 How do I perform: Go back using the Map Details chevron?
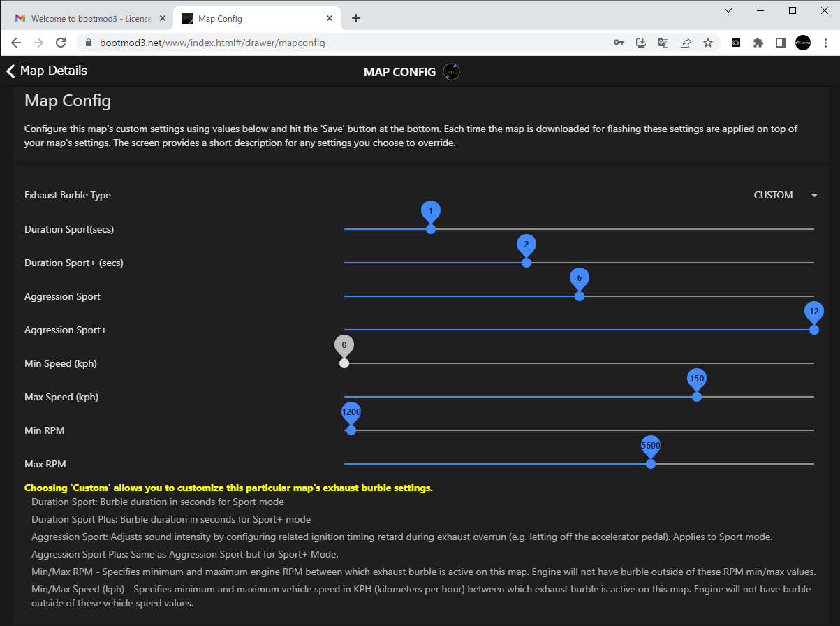pos(10,71)
